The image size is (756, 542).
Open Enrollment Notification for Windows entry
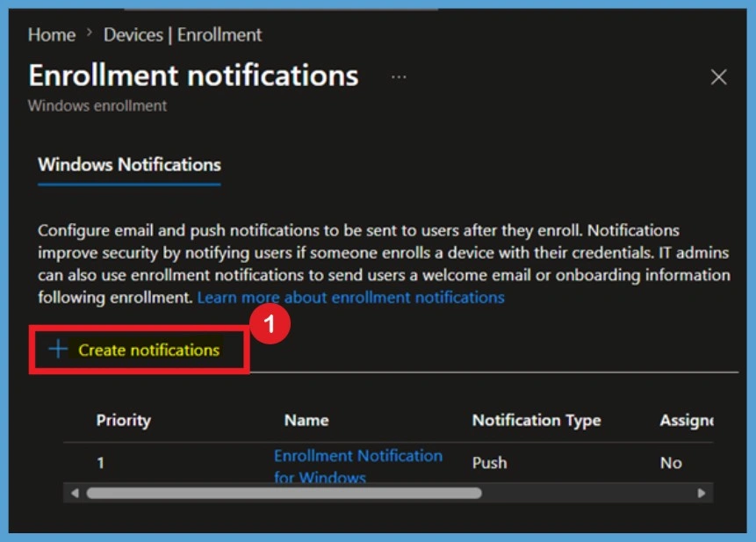(x=358, y=466)
